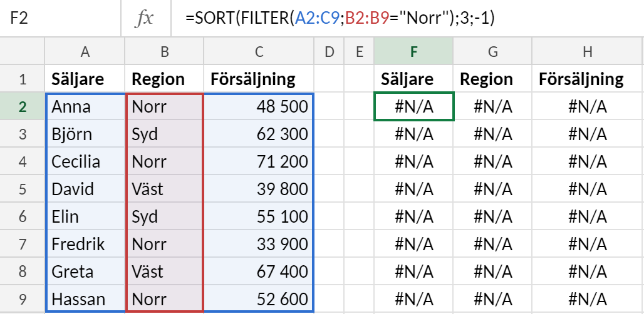This screenshot has height=314, width=644.
Task: Select row 1 header
Action: click(x=22, y=79)
